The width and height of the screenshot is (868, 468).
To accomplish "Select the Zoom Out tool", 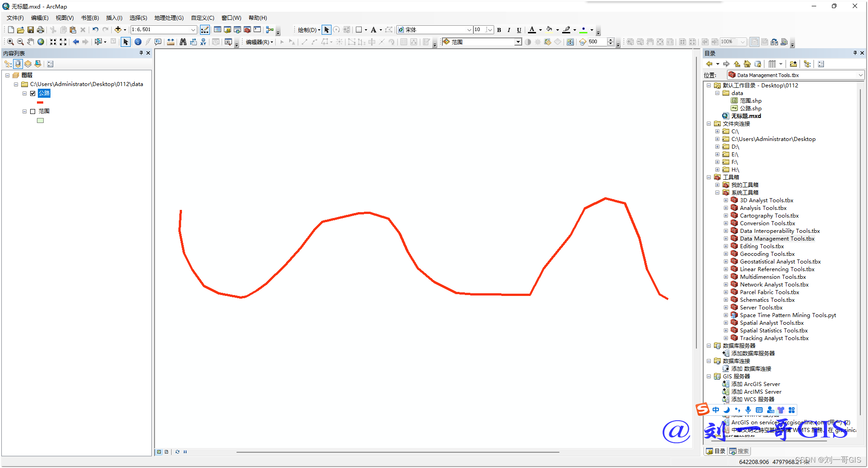I will tap(20, 42).
